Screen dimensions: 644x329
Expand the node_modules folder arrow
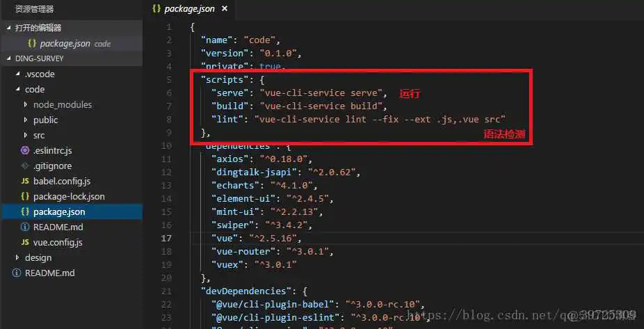pos(26,105)
